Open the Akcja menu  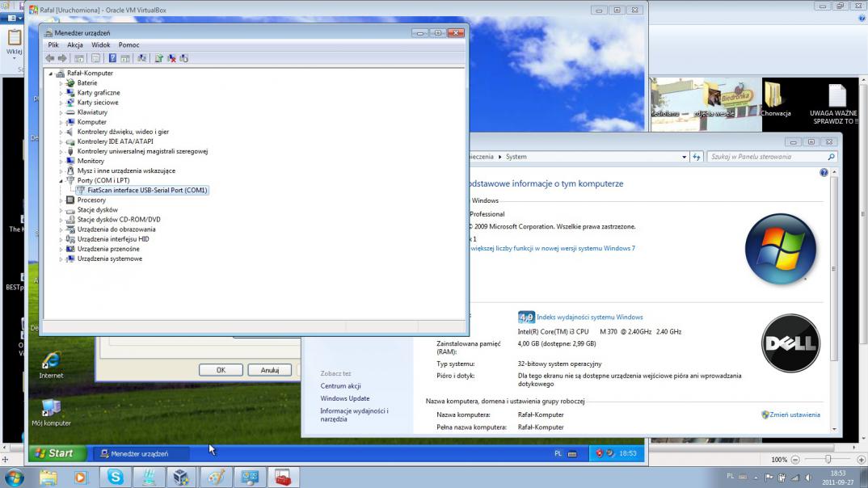(74, 44)
